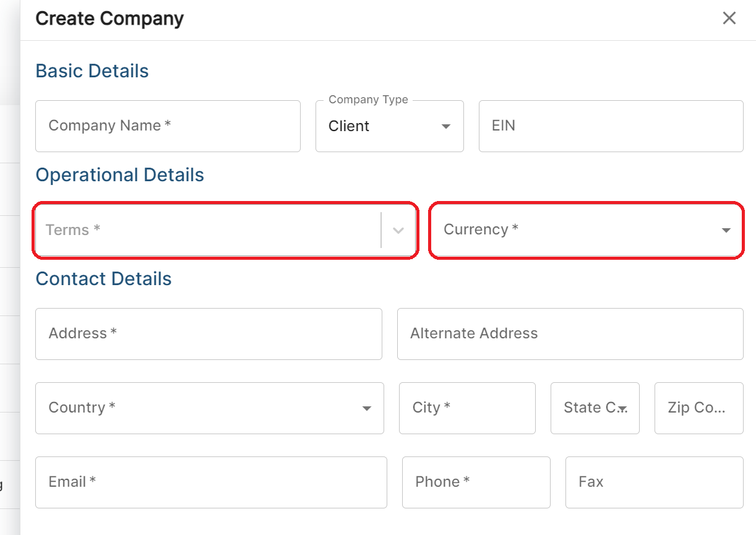Click the Country dropdown arrow
Viewport: 756px width, 535px height.
pos(367,408)
